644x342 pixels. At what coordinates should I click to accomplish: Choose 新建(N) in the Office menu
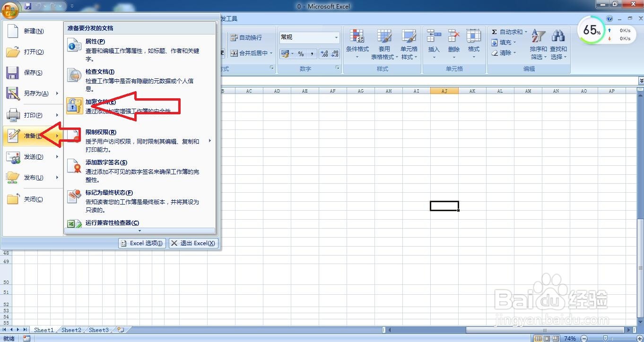tap(32, 31)
